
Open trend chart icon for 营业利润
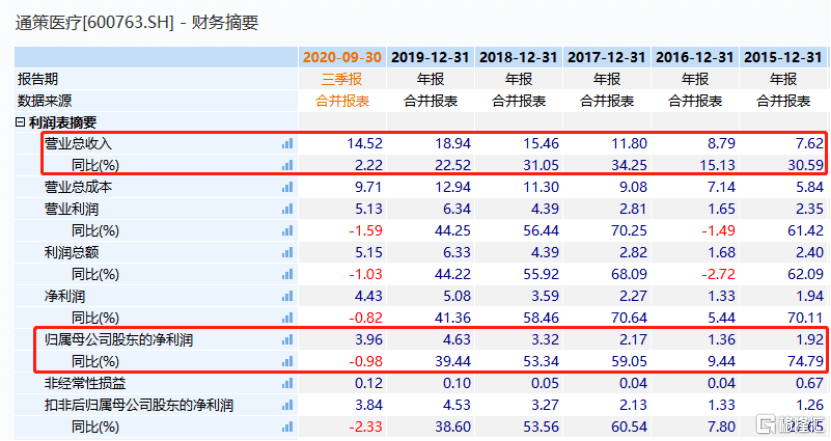point(288,209)
